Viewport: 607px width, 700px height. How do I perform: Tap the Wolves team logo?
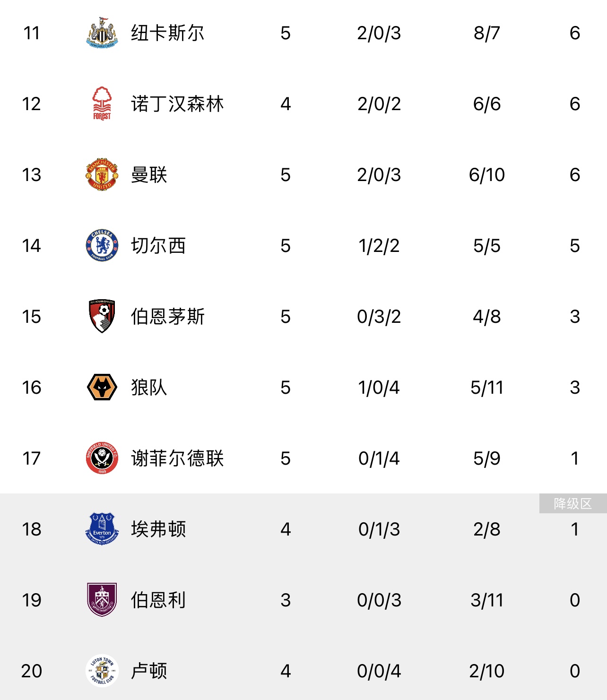pyautogui.click(x=102, y=388)
